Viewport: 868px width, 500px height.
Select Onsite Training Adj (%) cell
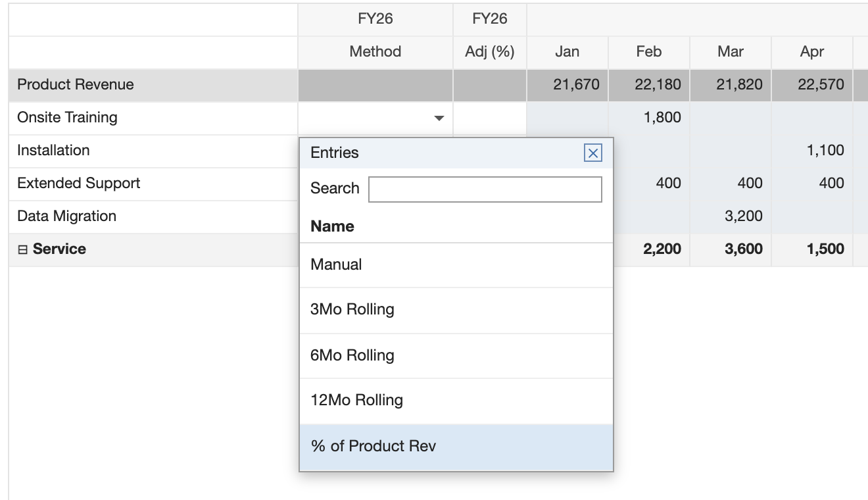[490, 118]
